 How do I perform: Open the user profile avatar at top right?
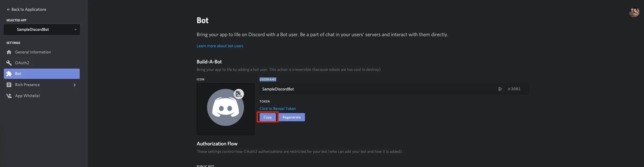pyautogui.click(x=634, y=12)
